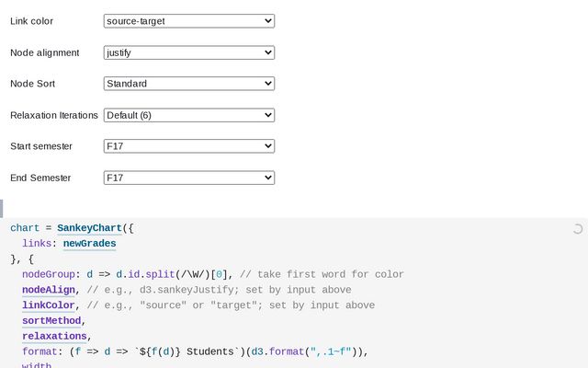Viewport: 588px width, 368px height.
Task: Click the sortMethod reference in code
Action: tap(51, 320)
